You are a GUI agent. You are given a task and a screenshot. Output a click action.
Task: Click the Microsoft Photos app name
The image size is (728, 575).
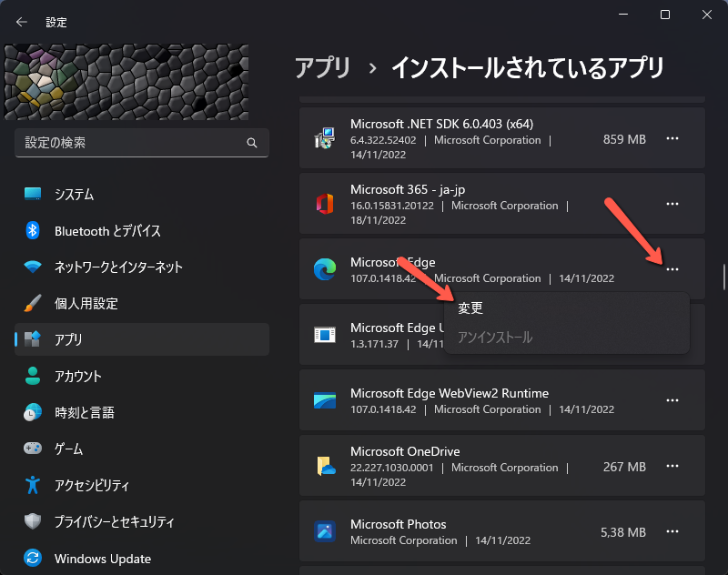[x=398, y=524]
